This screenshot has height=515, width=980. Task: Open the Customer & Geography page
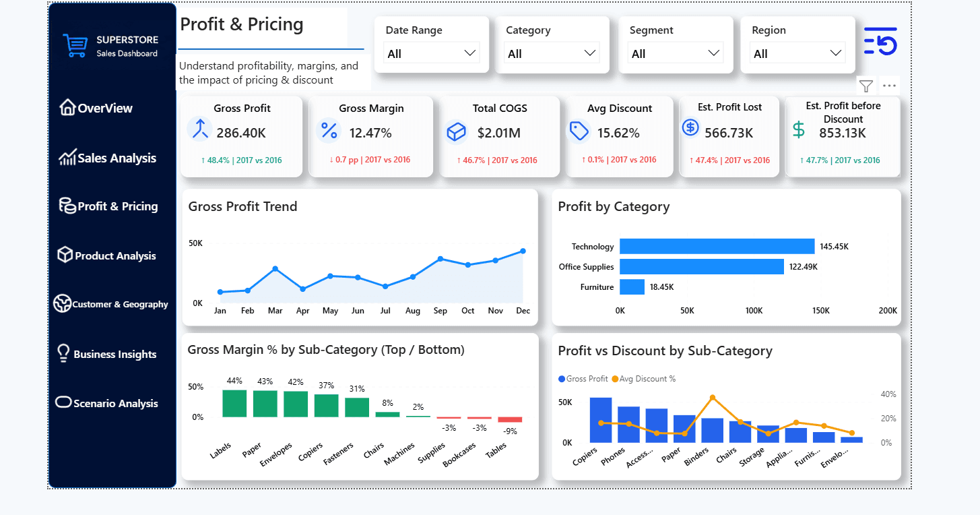click(x=120, y=304)
